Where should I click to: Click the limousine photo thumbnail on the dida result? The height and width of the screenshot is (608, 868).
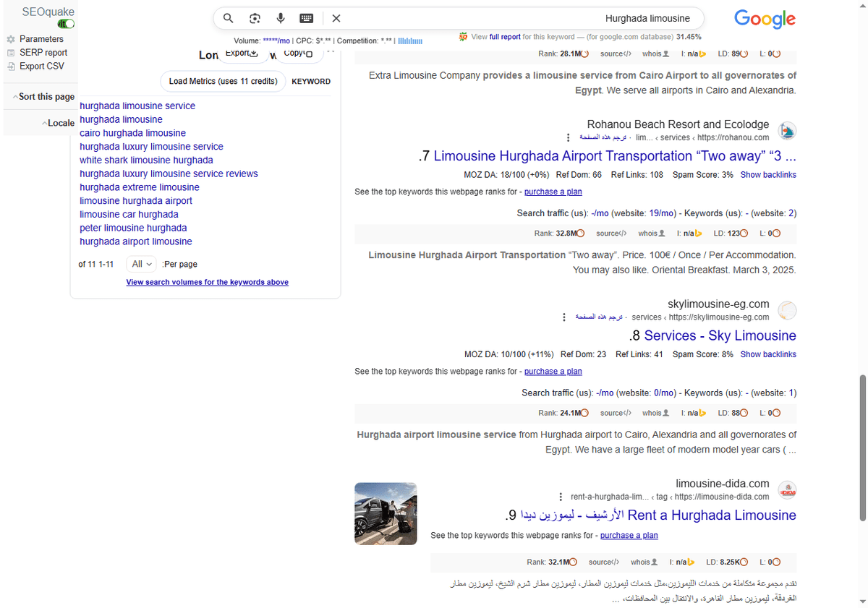click(386, 513)
